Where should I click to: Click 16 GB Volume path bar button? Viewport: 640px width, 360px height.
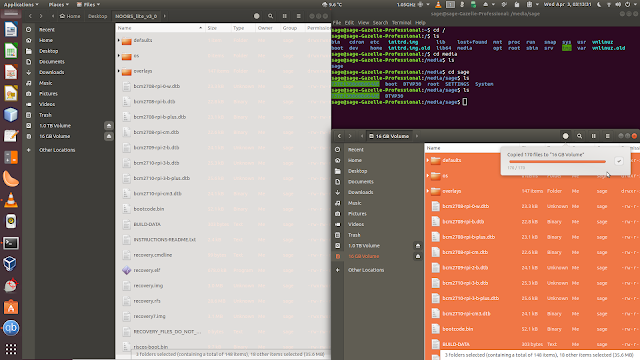point(389,136)
